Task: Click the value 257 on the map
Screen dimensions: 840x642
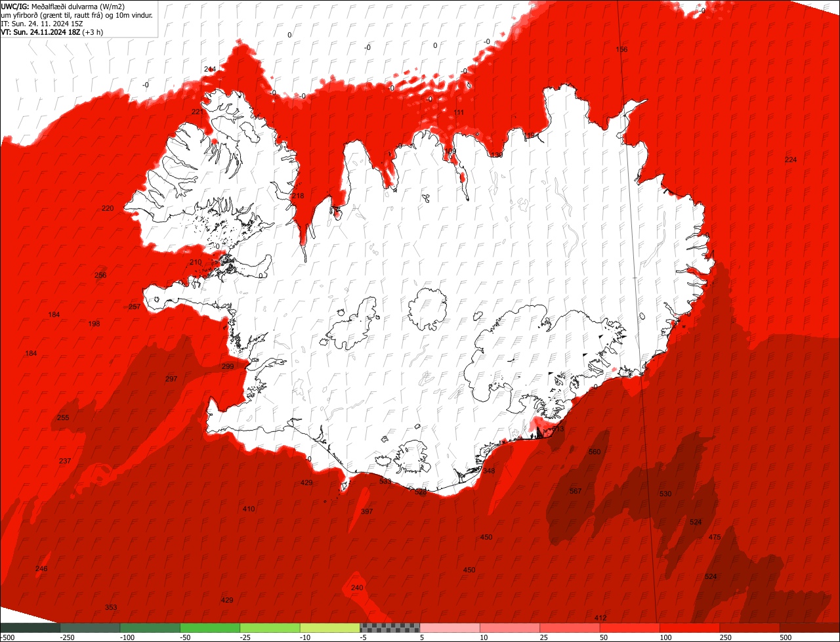Action: 135,307
